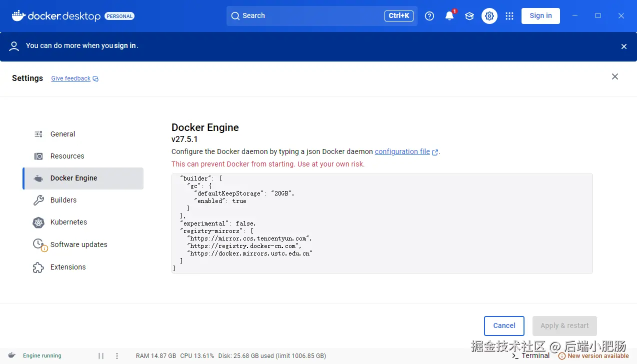The width and height of the screenshot is (637, 364).
Task: Select the General settings tab
Action: coord(83,134)
